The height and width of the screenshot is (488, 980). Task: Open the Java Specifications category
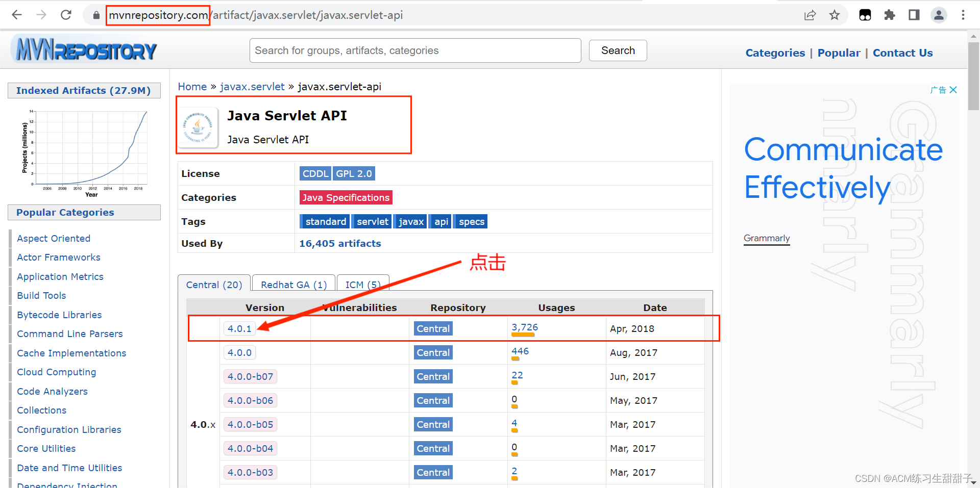346,197
